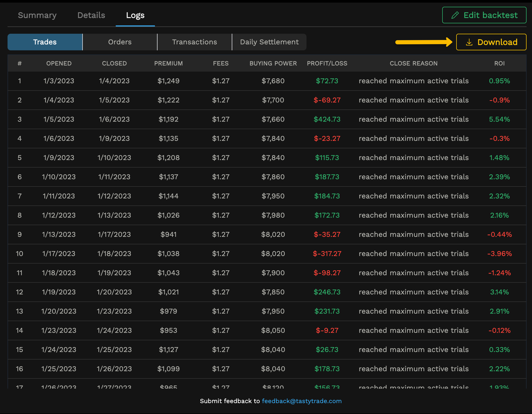Open the Summary tab
The width and height of the screenshot is (532, 414).
[x=37, y=15]
